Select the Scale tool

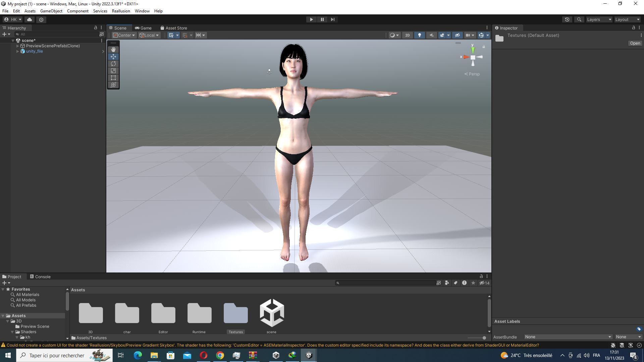pyautogui.click(x=113, y=71)
